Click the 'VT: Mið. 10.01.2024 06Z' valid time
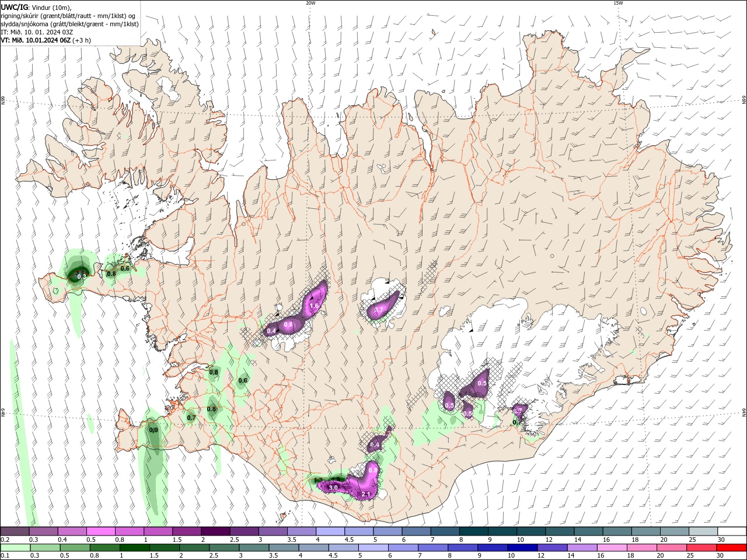Image resolution: width=747 pixels, height=560 pixels. point(36,40)
